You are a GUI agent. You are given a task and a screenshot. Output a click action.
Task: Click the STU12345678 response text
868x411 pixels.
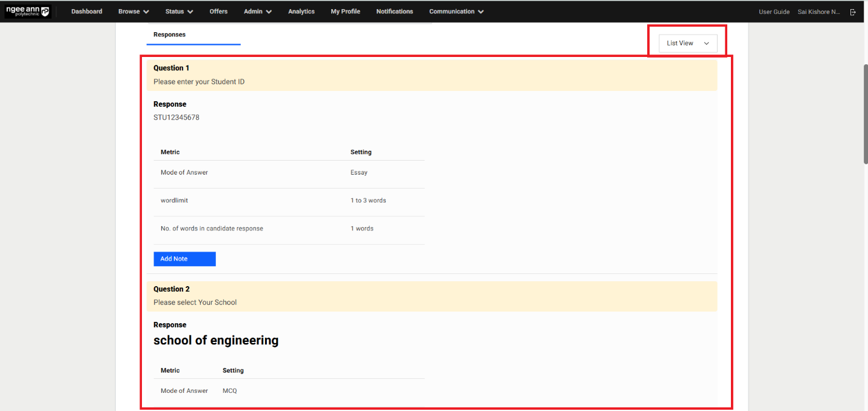point(177,118)
